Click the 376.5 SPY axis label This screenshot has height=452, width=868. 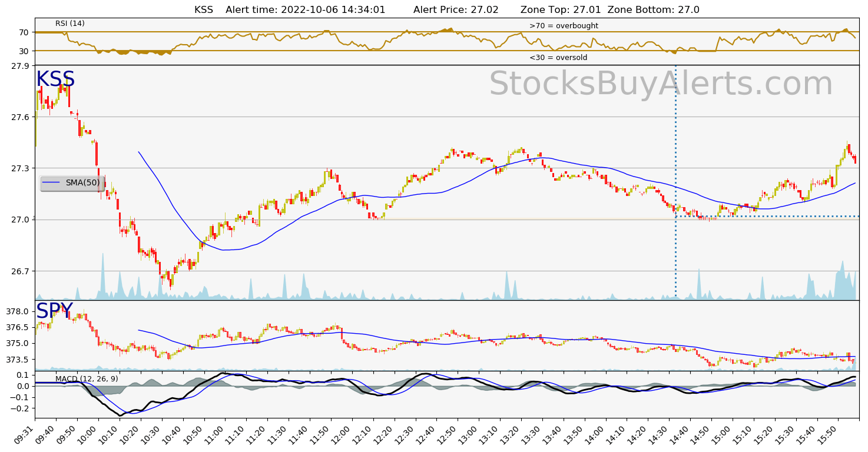tap(19, 327)
